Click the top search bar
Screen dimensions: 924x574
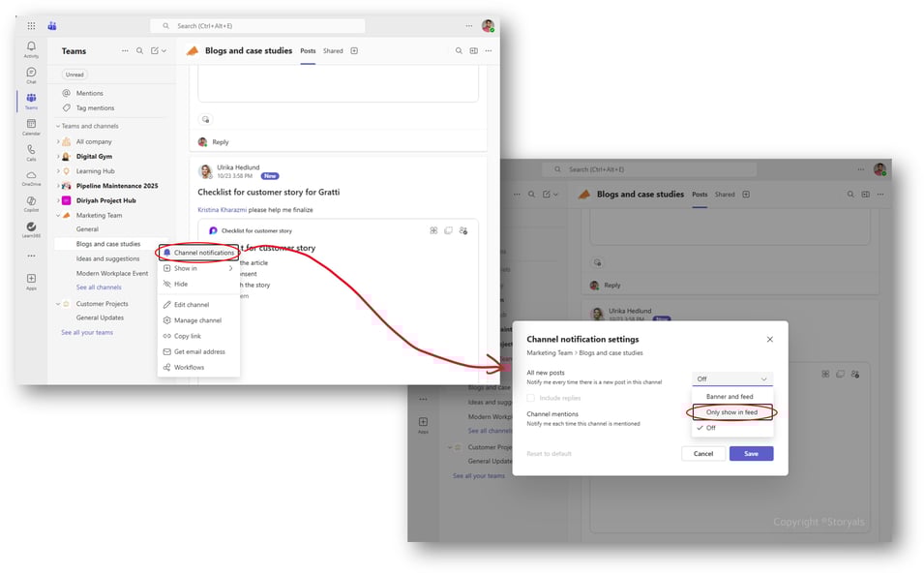tap(256, 24)
